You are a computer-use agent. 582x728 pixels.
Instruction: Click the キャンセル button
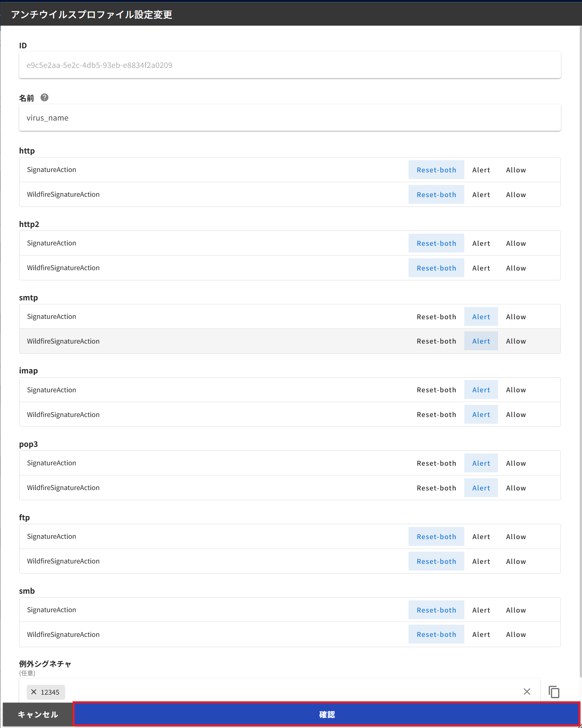pos(38,714)
